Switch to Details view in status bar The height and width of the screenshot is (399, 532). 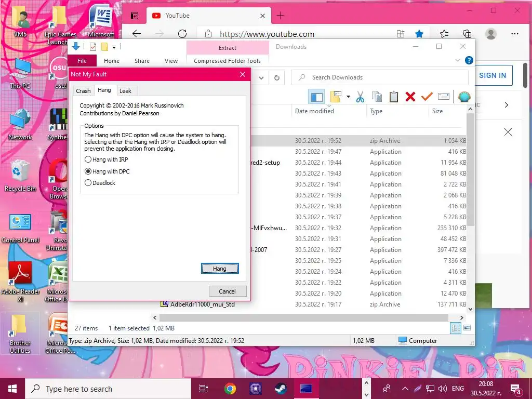click(456, 328)
